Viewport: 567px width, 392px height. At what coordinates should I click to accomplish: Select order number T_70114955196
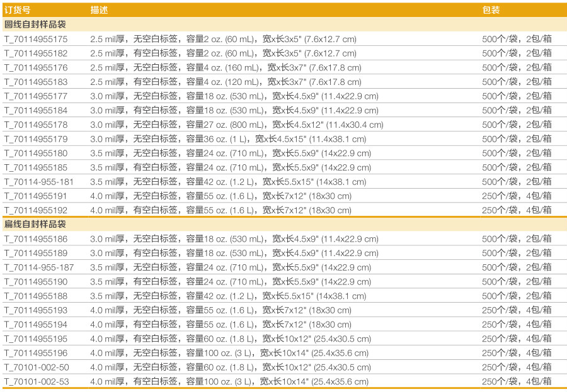coord(36,353)
